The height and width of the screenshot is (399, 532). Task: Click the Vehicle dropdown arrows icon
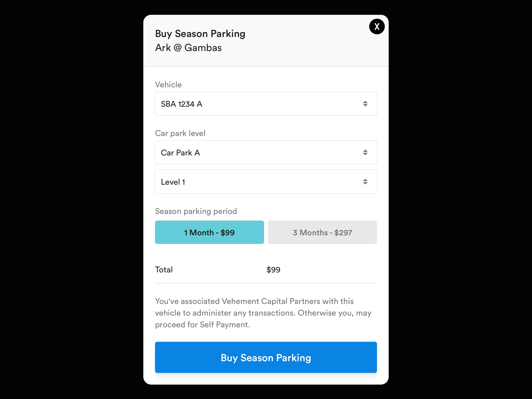[x=365, y=104]
